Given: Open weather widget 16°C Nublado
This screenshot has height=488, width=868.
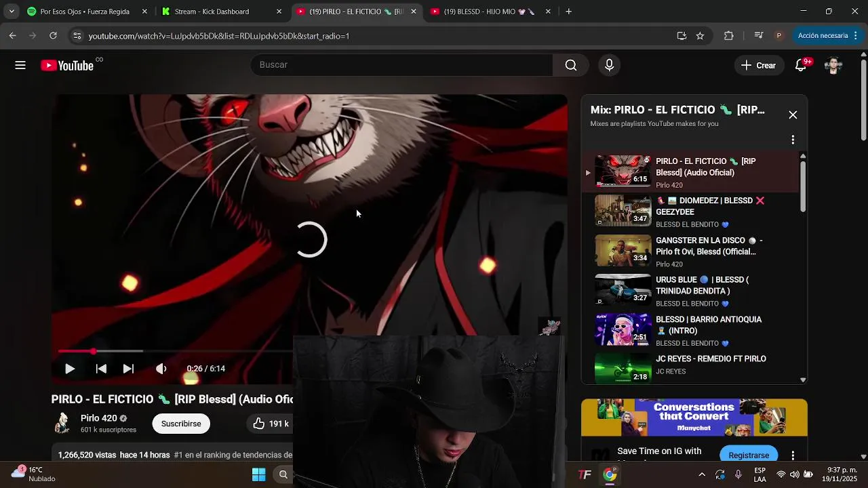Looking at the screenshot, I should 34,474.
